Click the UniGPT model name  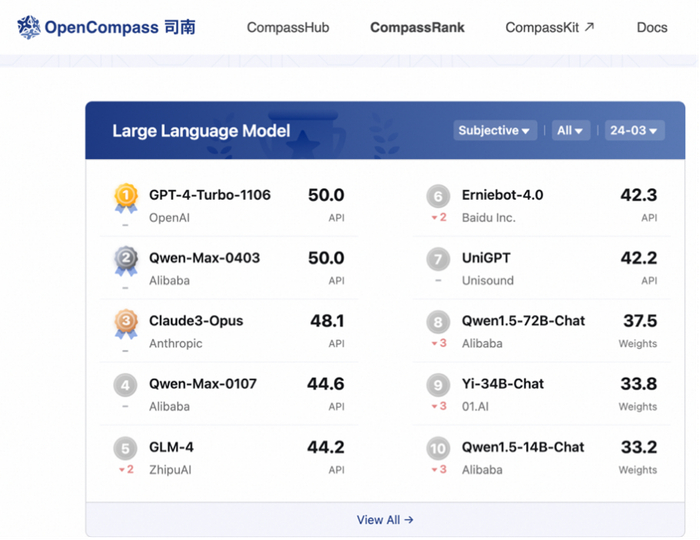(x=486, y=258)
